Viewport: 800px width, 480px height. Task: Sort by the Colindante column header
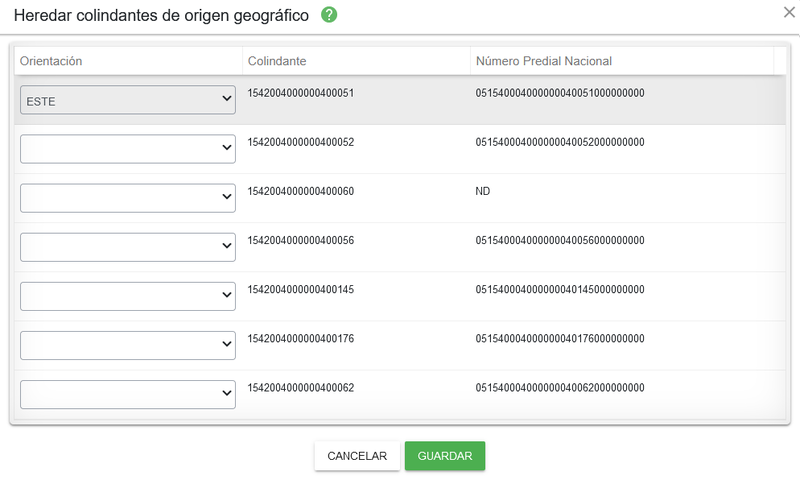click(x=277, y=61)
